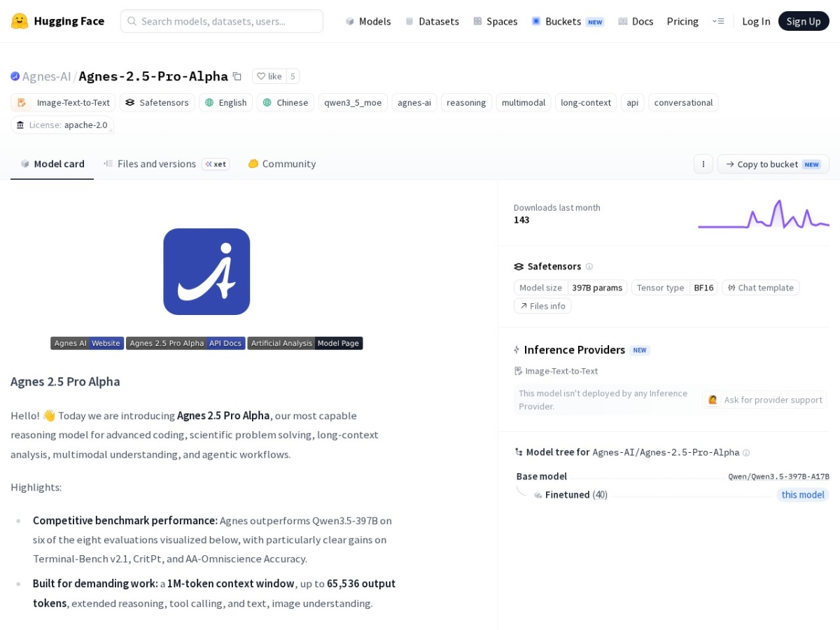Image resolution: width=840 pixels, height=630 pixels.
Task: Click the Hugging Face logo emoji
Action: 20,21
